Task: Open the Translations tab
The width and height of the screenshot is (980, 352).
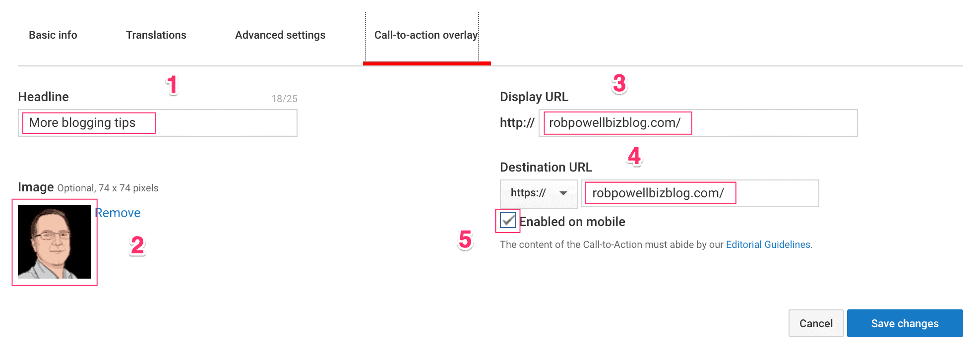Action: pyautogui.click(x=156, y=35)
